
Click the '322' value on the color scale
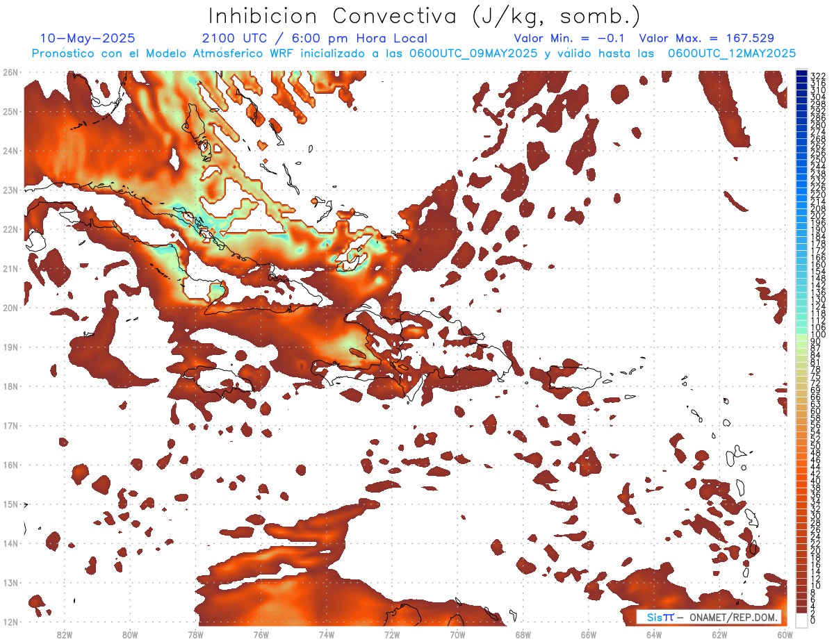click(x=818, y=76)
